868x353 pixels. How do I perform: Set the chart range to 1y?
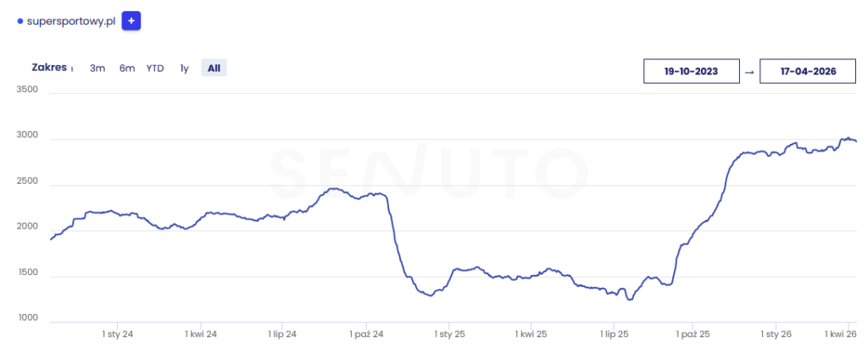pyautogui.click(x=184, y=69)
